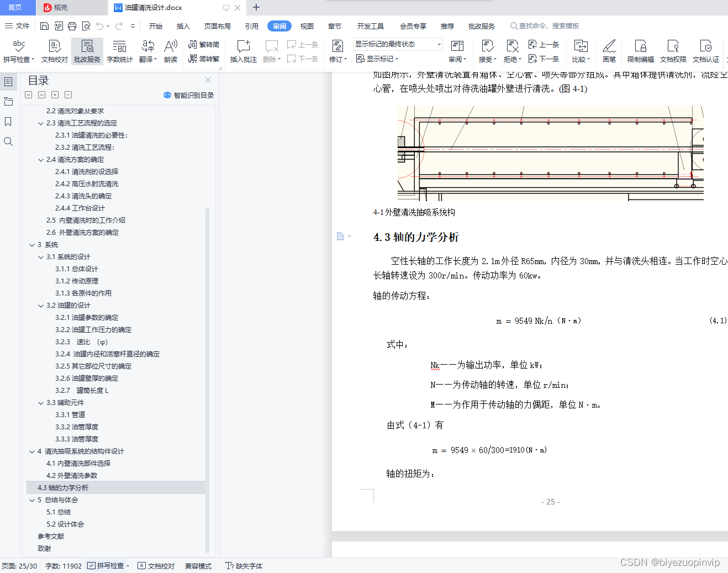Screen dimensions: 728x573
Task: Collapse the 5 总结与体会 outline node
Action: click(32, 500)
